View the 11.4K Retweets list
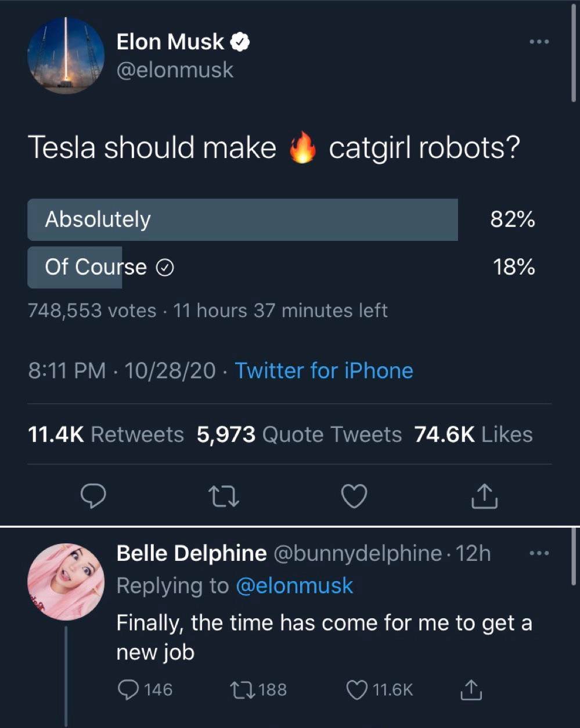580x728 pixels. (106, 434)
